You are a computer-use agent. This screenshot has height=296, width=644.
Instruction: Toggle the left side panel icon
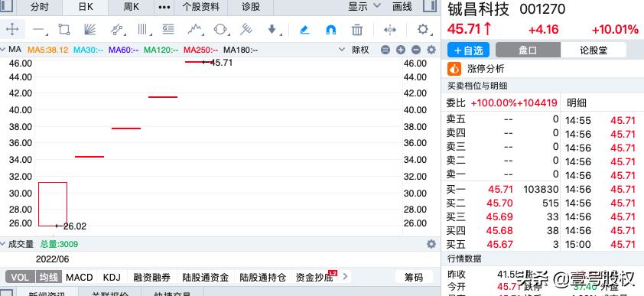tap(7, 6)
